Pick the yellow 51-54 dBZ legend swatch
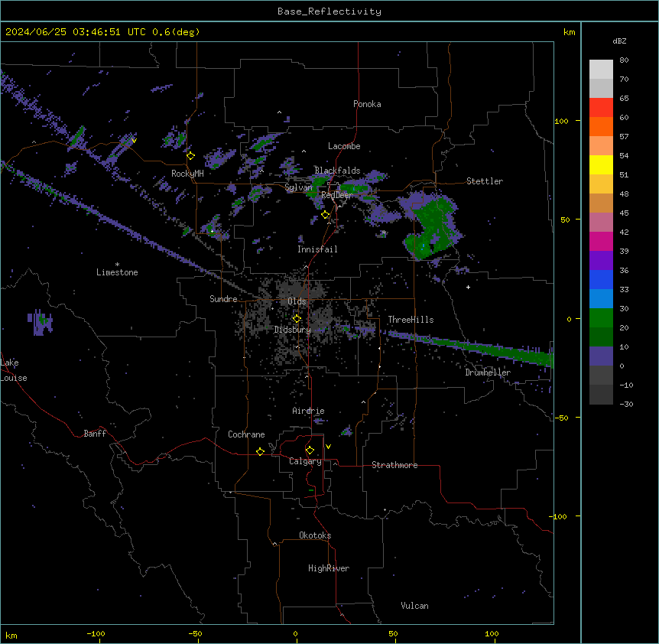Viewport: 659px width, 644px height. click(601, 164)
